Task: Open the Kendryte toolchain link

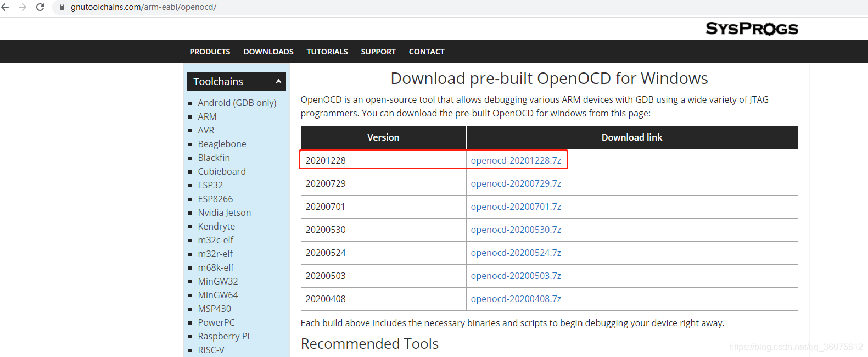Action: pyautogui.click(x=216, y=226)
